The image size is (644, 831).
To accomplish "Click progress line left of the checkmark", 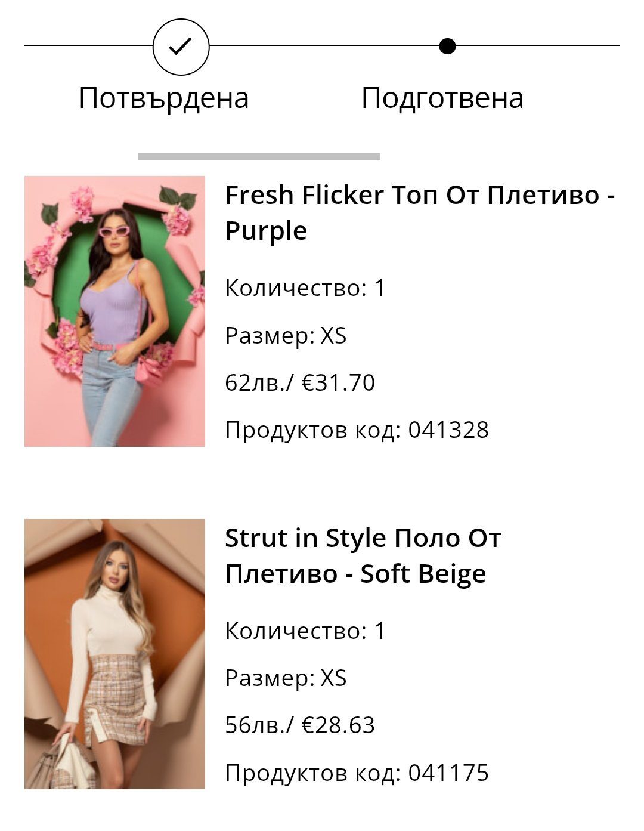I will tap(88, 45).
